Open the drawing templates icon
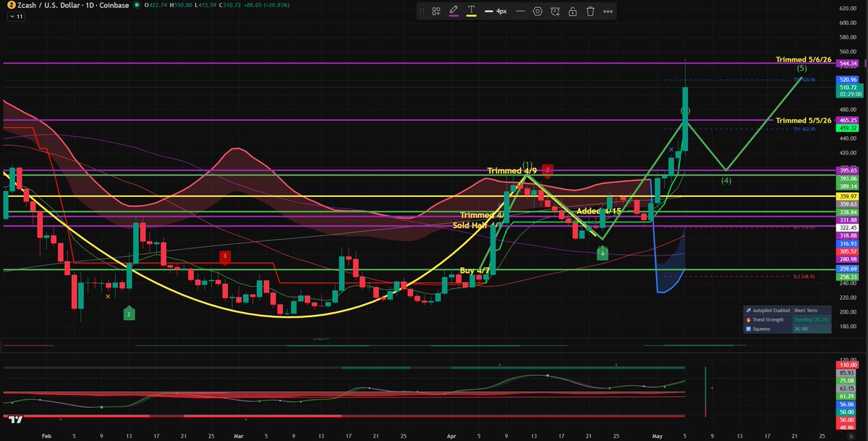 436,11
